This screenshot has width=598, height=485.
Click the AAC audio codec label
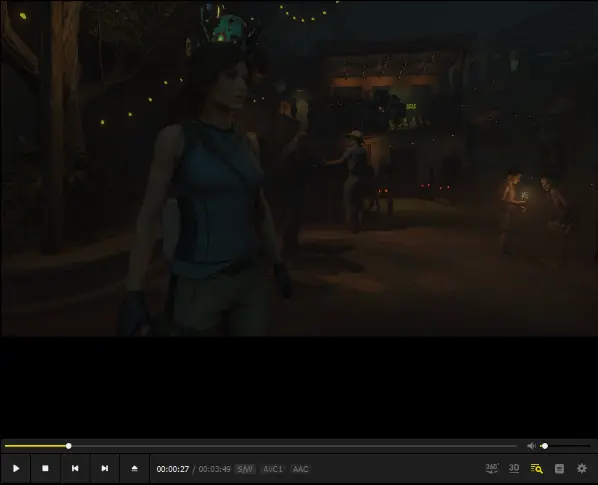point(300,469)
